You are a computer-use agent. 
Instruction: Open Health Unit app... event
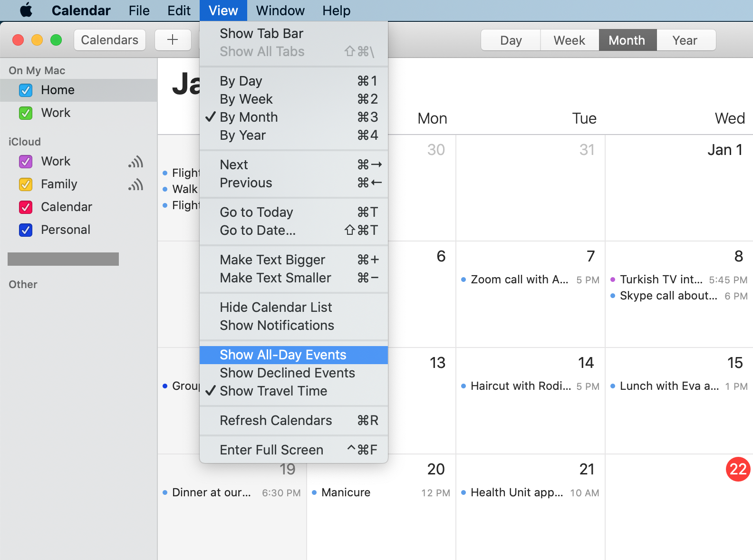[x=530, y=492]
